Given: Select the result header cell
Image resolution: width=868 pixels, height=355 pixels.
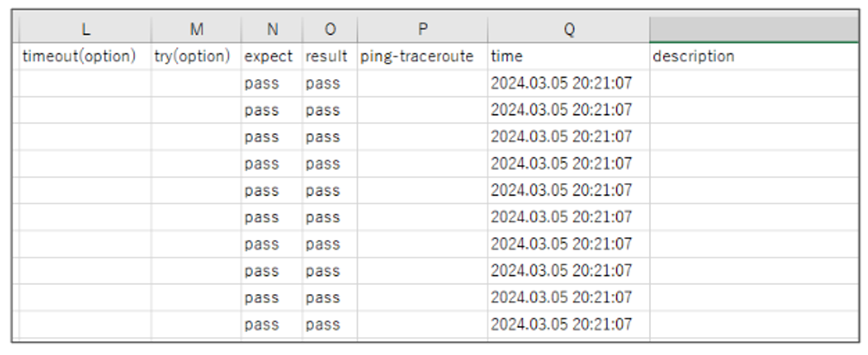Looking at the screenshot, I should 330,56.
